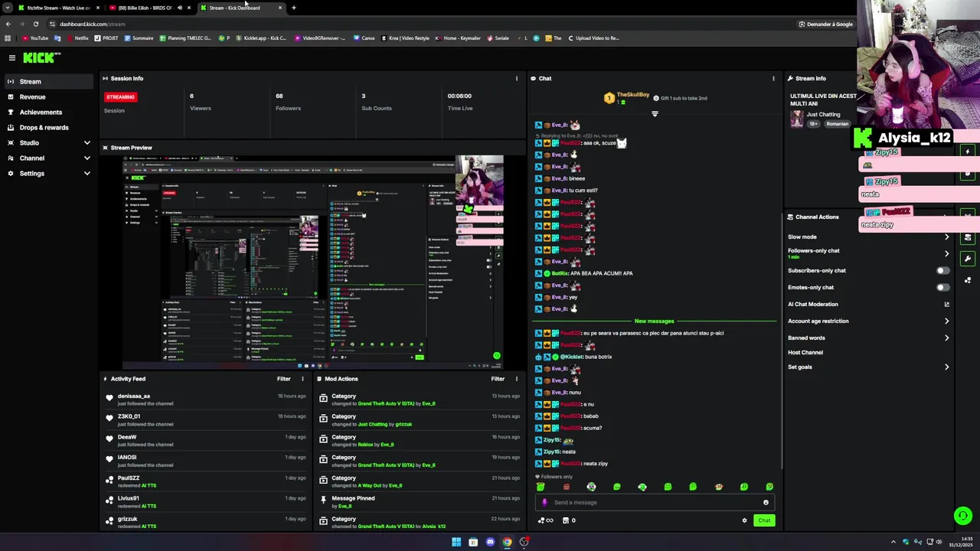Screen dimensions: 980x551
Task: Click the Just Chatting category in Stream info
Action: coord(823,115)
